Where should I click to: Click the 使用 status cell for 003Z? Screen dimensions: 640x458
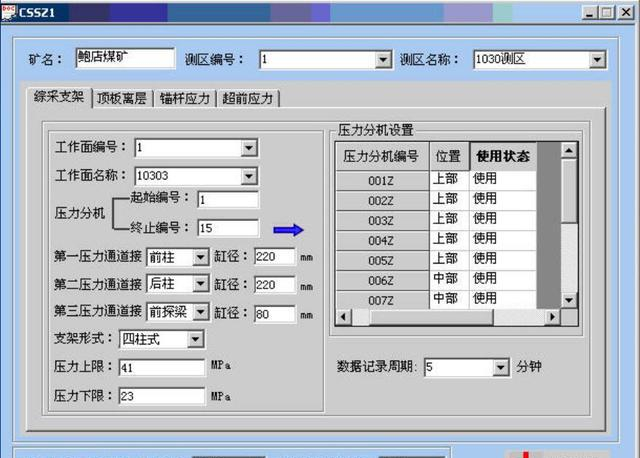point(502,220)
